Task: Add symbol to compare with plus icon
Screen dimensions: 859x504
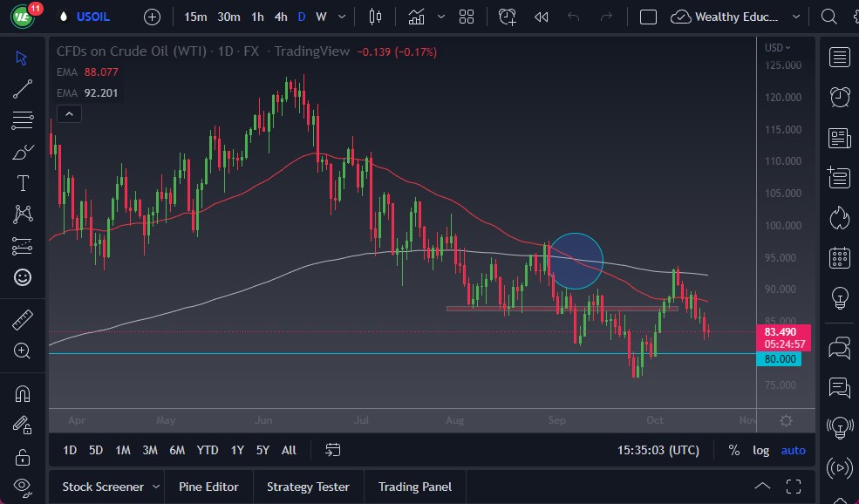Action: click(152, 17)
